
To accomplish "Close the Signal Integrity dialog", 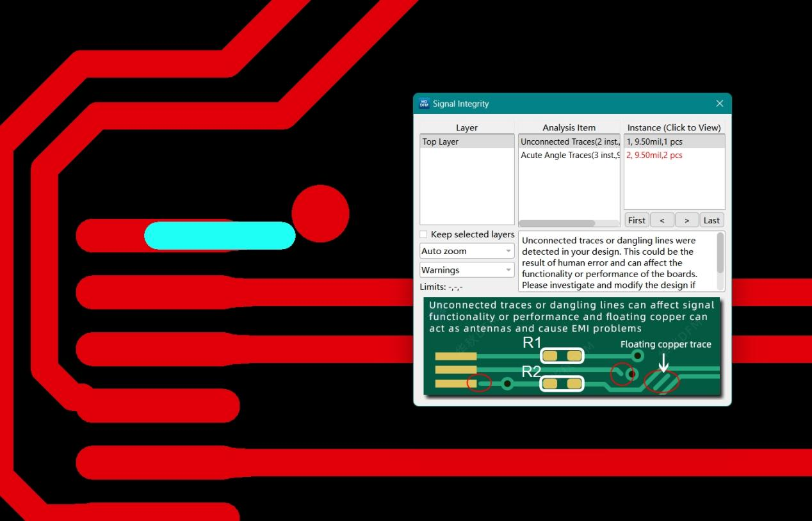I will [719, 104].
